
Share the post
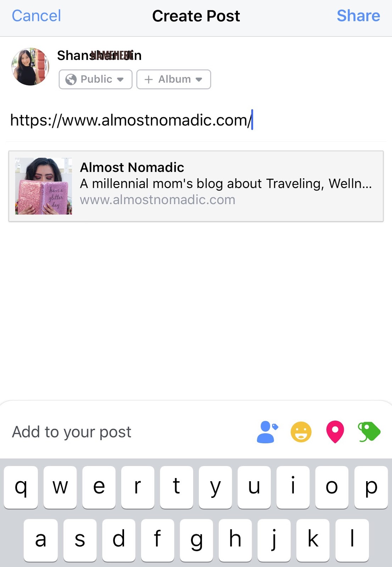tap(358, 16)
